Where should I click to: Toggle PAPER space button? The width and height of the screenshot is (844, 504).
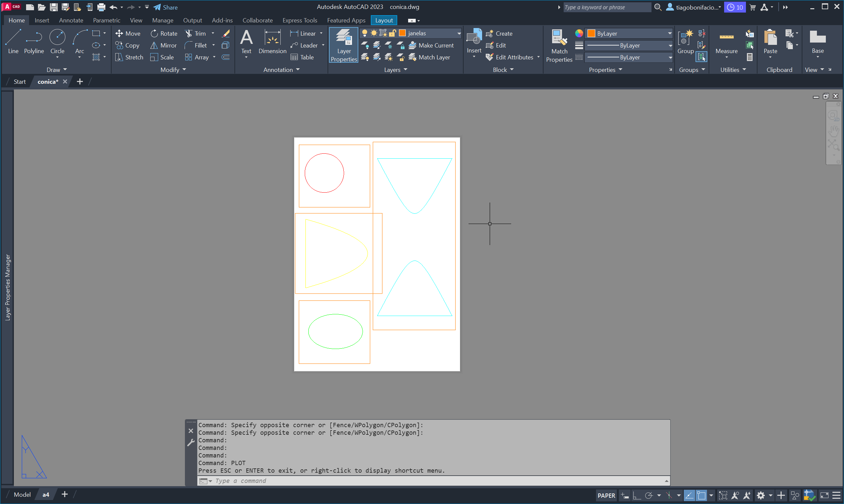606,495
